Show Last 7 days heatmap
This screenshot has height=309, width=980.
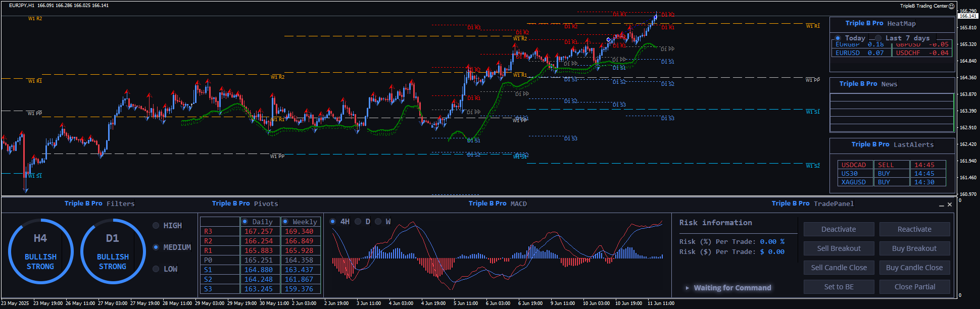878,38
